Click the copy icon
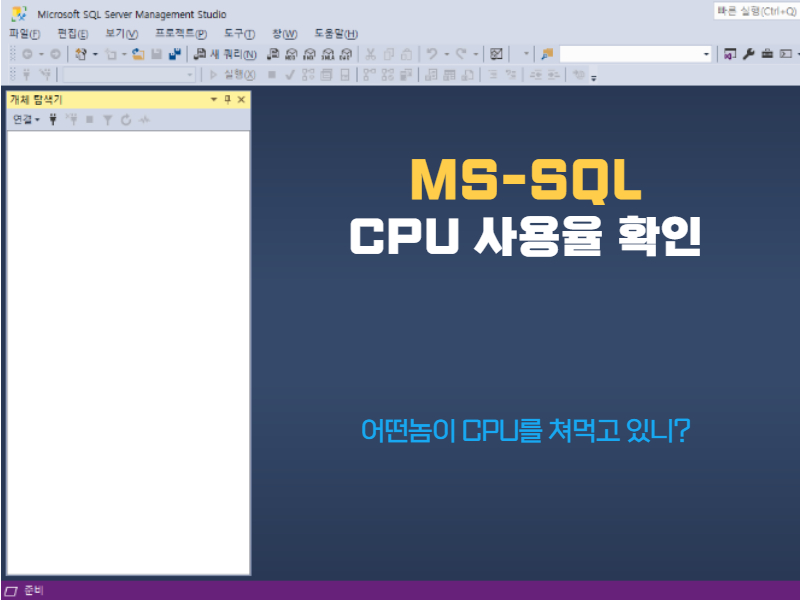Screen dimensions: 800x600 pos(389,54)
